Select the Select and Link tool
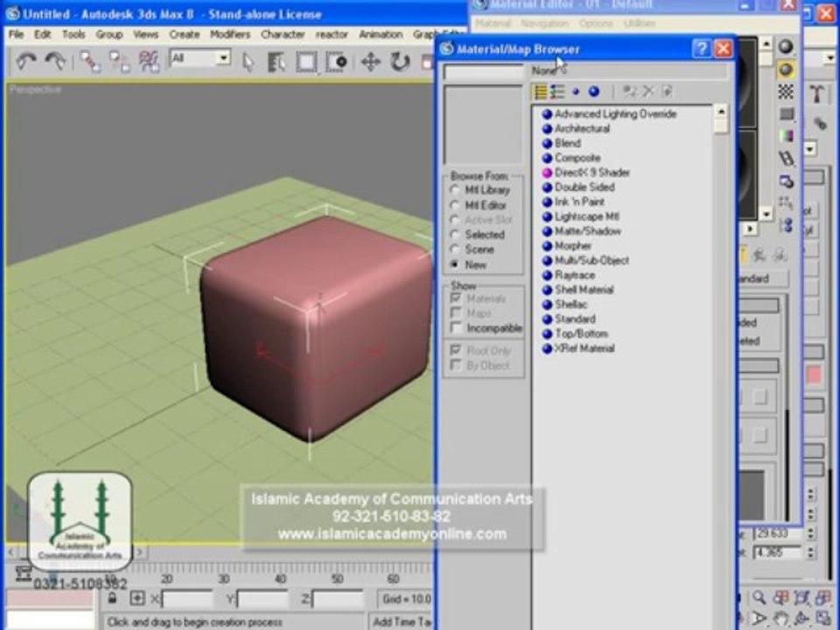This screenshot has width=840, height=630. [89, 61]
